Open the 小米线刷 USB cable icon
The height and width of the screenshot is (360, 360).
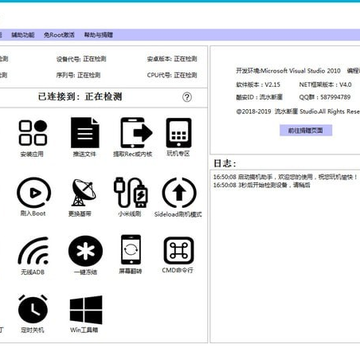click(131, 193)
